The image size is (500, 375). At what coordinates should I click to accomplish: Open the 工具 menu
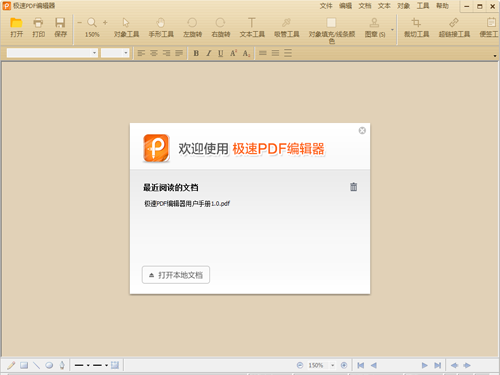(x=423, y=6)
